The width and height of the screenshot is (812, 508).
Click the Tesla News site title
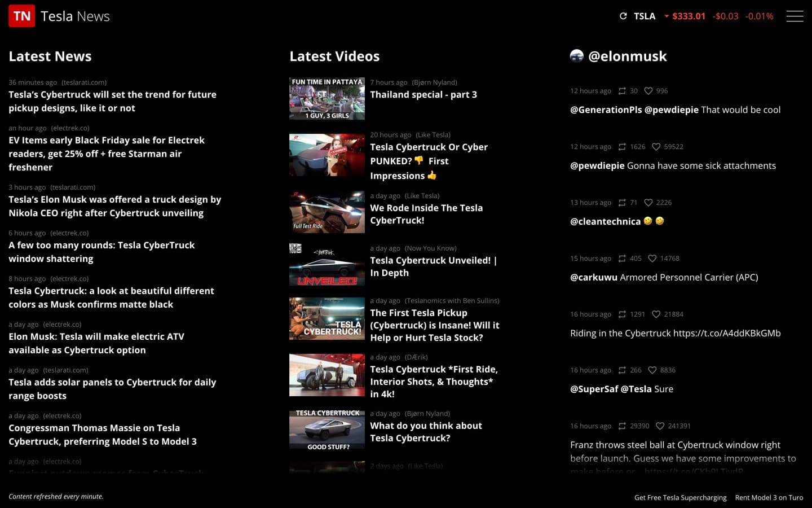click(x=75, y=16)
